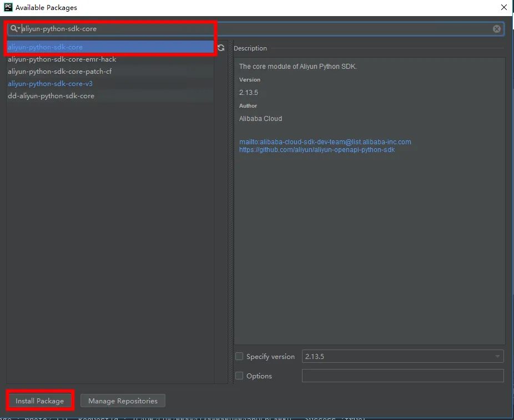The image size is (514, 420).
Task: Select dd-aliyun-python-sdk-core package
Action: (110, 95)
